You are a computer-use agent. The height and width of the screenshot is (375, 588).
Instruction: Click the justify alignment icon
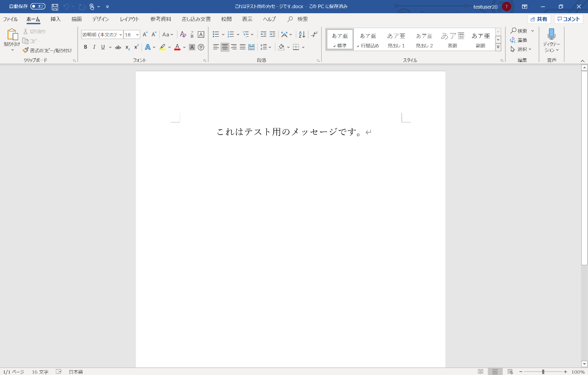point(243,47)
